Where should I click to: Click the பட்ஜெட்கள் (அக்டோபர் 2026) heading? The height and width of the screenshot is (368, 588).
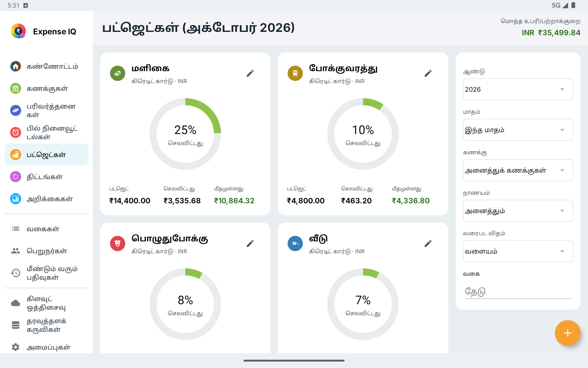click(198, 28)
